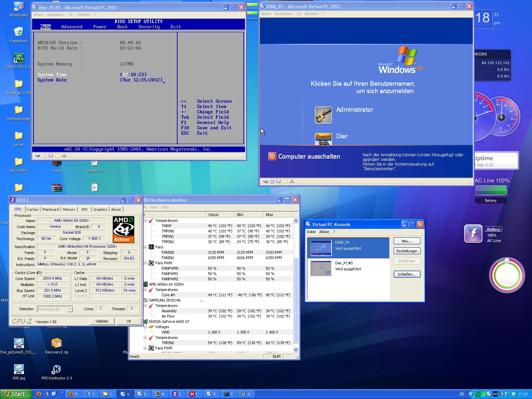This screenshot has height=399, width=532.
Task: Switch to the Mainboard tab in CPU-Z
Action: pyautogui.click(x=51, y=209)
